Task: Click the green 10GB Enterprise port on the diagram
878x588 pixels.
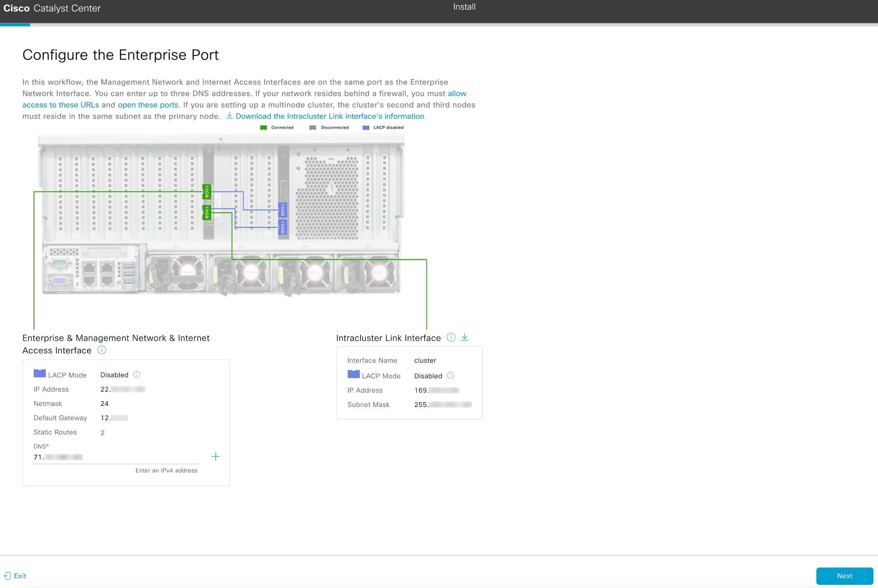Action: [x=206, y=192]
